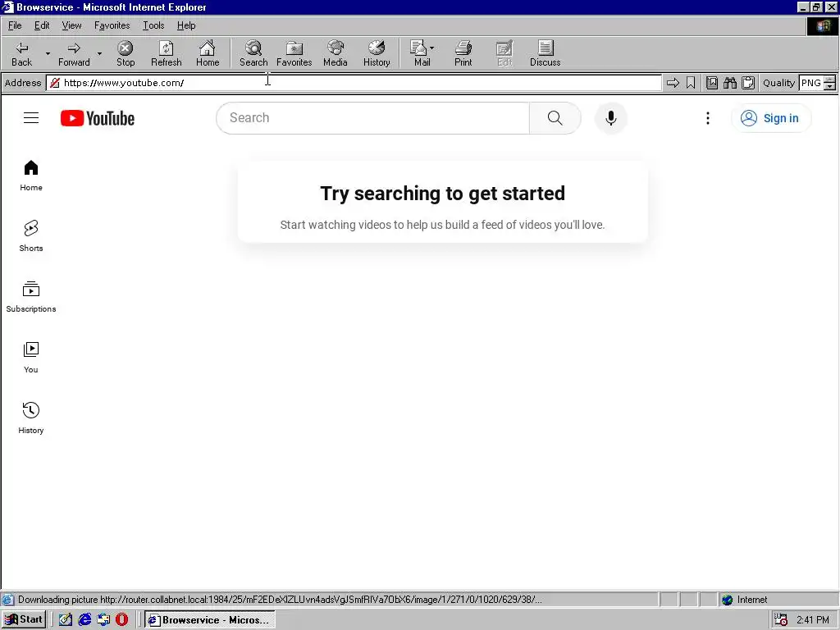Screen dimensions: 840x630
Task: Open the Edit menu
Action: (42, 25)
